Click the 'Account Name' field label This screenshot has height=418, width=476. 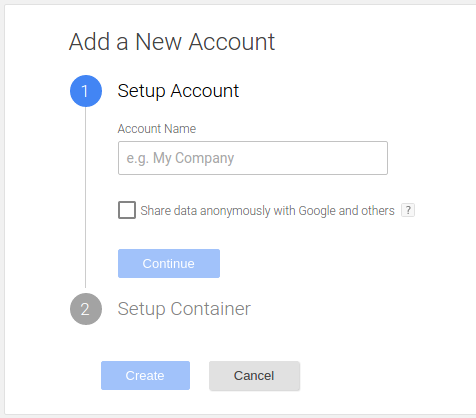[x=157, y=129]
